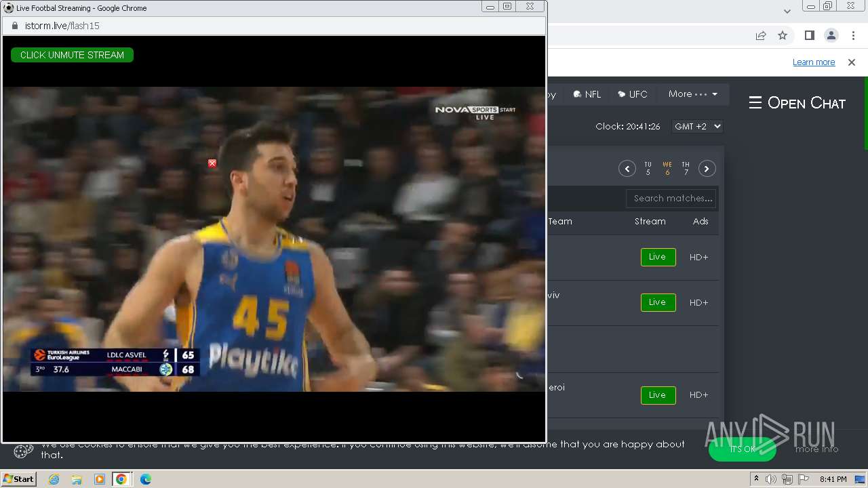868x488 pixels.
Task: Click the Search matches input field
Action: (671, 199)
